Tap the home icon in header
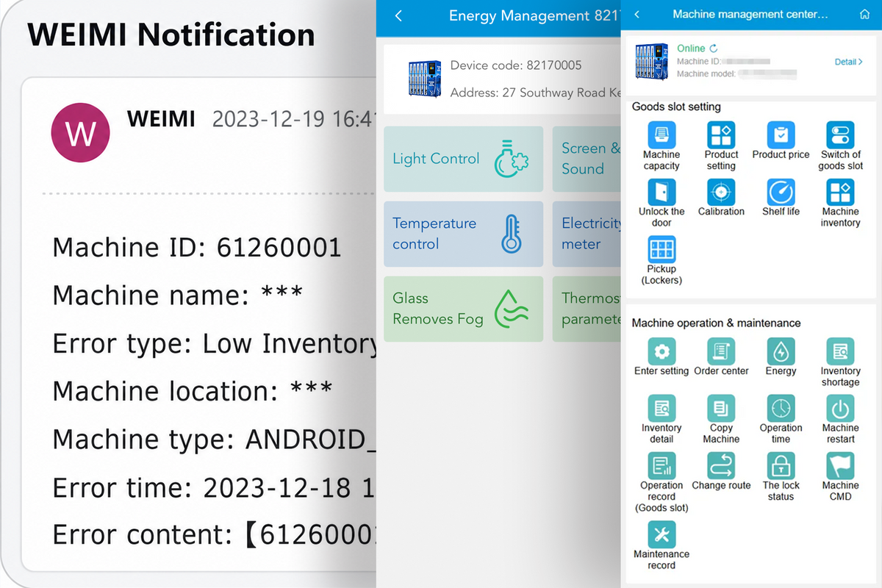The height and width of the screenshot is (588, 882). [x=864, y=15]
